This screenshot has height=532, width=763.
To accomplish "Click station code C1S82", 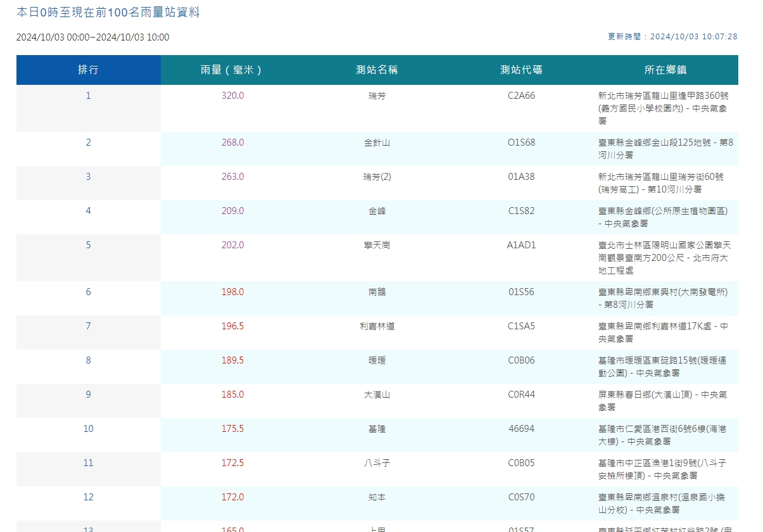I will [521, 211].
